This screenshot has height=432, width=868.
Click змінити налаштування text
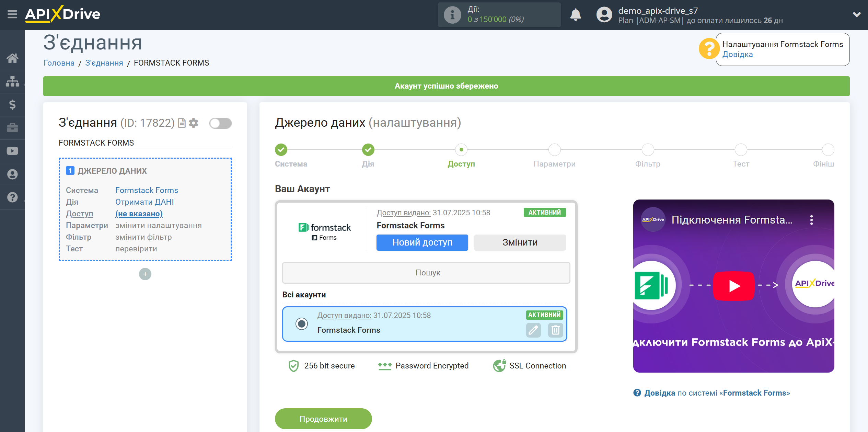coord(159,225)
